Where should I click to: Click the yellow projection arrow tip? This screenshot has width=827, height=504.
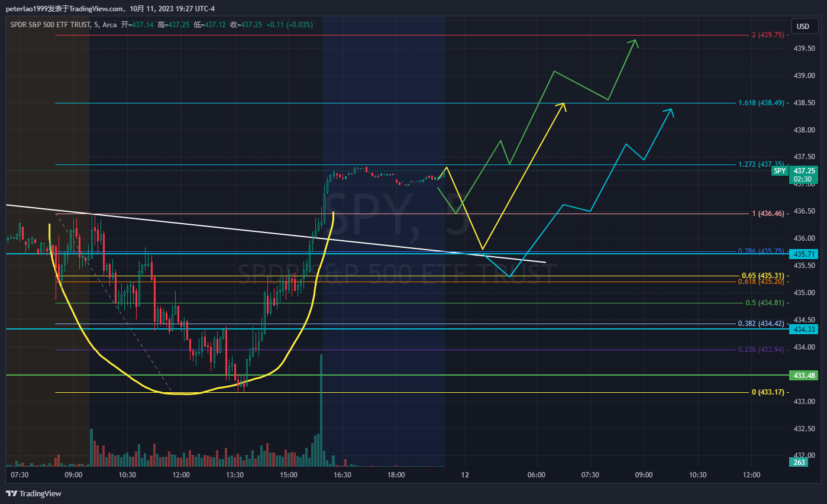pos(563,105)
